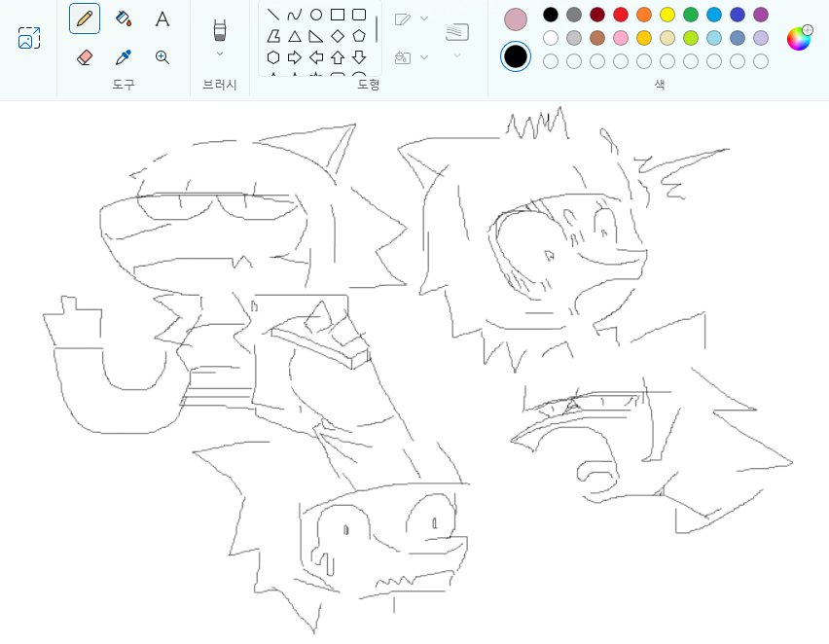Select the Triangle shape
Screen dimensions: 829x644
pos(295,36)
